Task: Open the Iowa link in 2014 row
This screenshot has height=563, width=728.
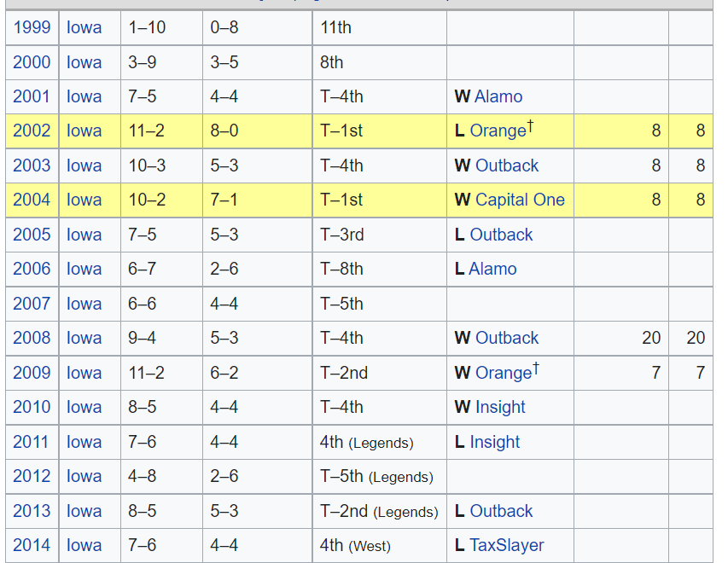Action: 84,545
